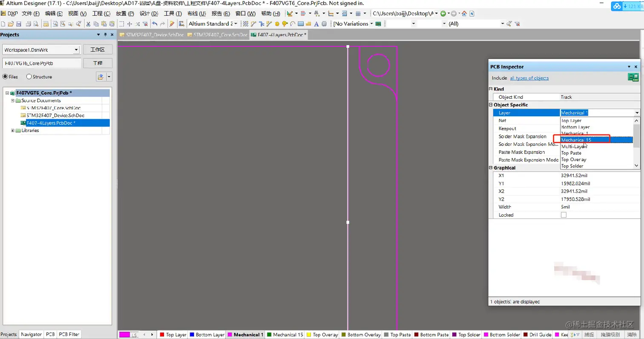Viewport: 644px width, 339px height.
Task: Click the red Top Layer color swatch
Action: point(162,335)
